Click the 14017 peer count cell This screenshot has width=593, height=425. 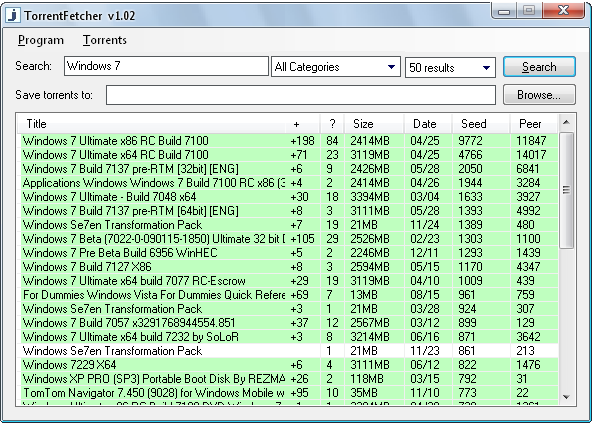531,155
